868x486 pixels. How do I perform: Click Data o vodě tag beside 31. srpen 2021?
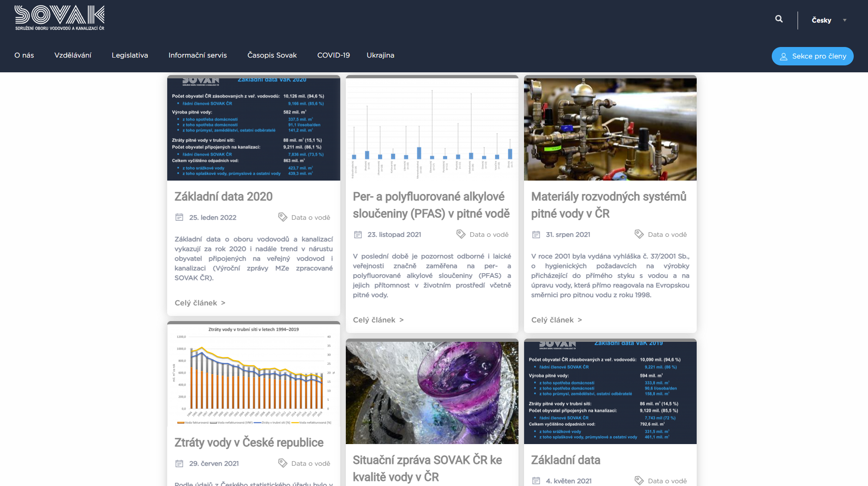667,234
